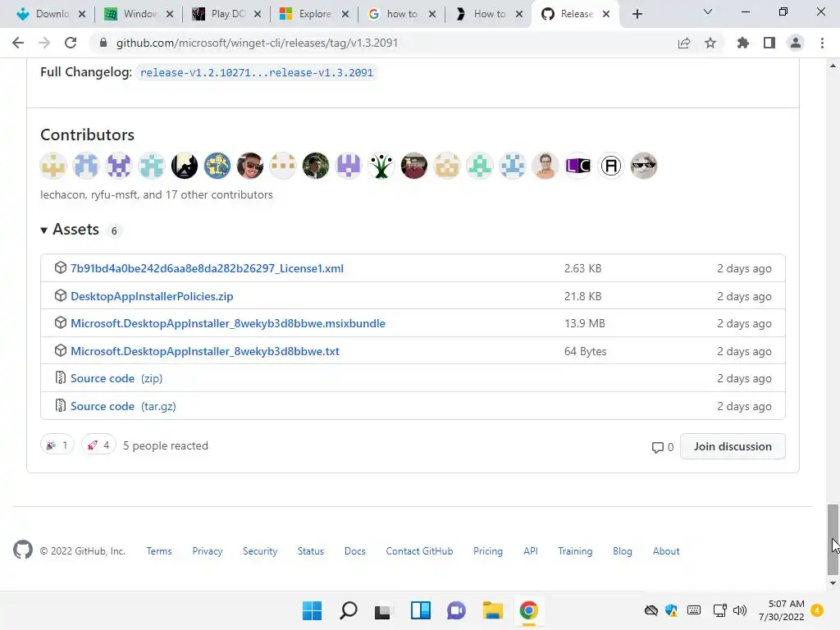Click the LC purple contributor avatar
This screenshot has height=630, width=840.
click(578, 166)
